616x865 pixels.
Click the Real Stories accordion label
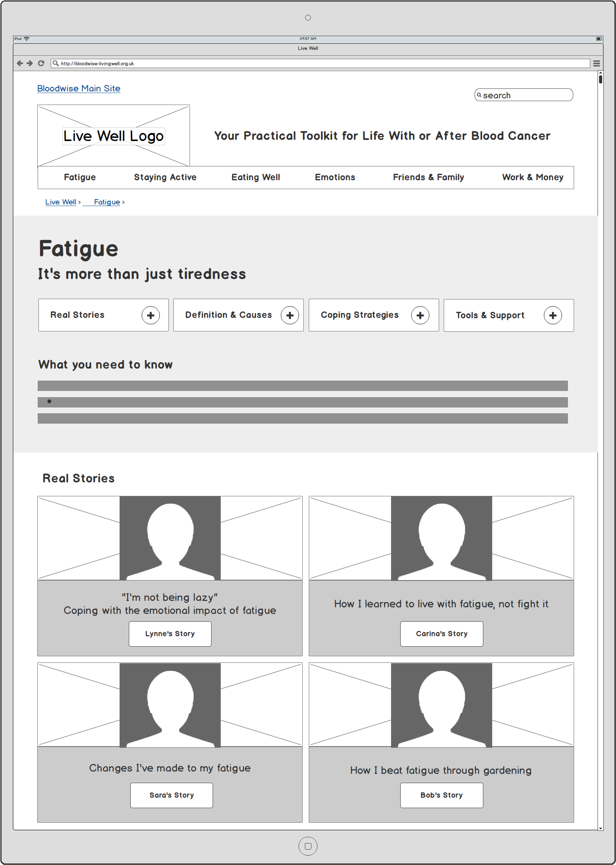point(77,315)
